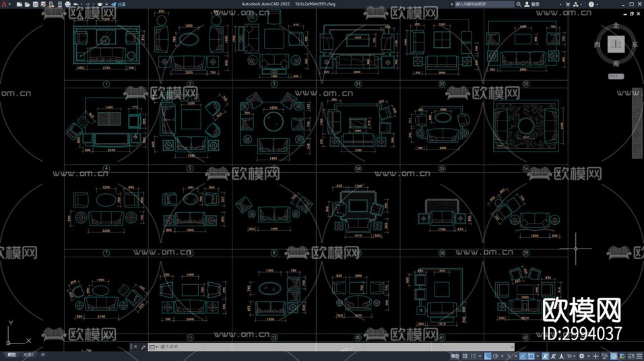Open the object snap settings dropdown arrow

click(538, 356)
